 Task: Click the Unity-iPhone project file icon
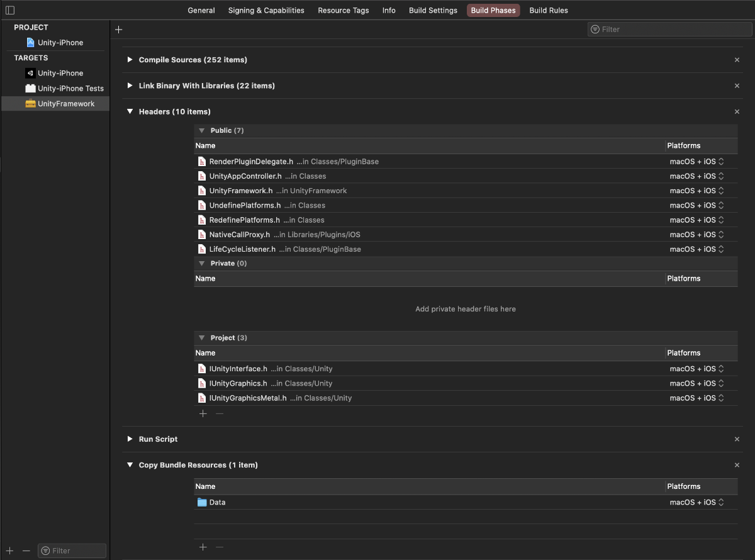30,43
